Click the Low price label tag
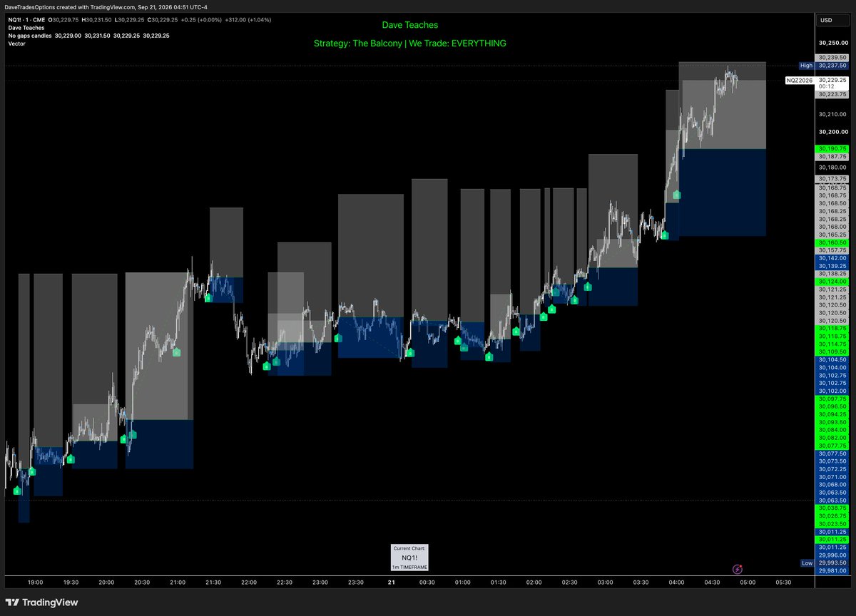The width and height of the screenshot is (856, 616). tap(807, 563)
